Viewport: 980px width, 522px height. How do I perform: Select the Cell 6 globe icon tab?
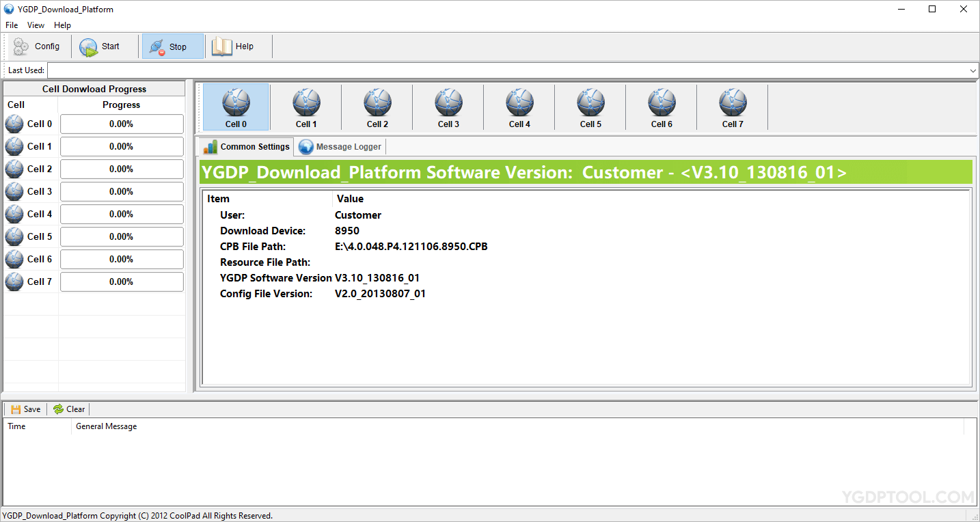coord(662,107)
